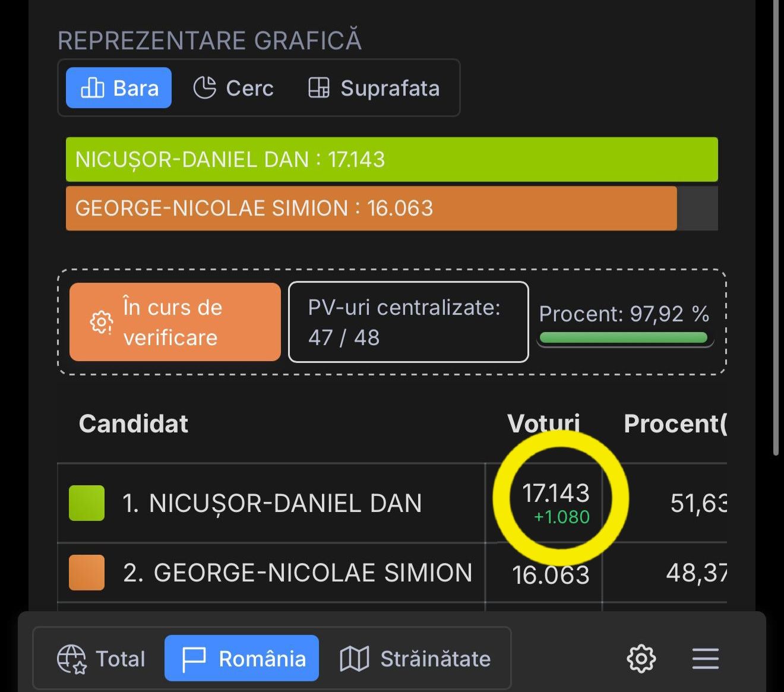
Task: Select the Bara chart option
Action: 119,88
